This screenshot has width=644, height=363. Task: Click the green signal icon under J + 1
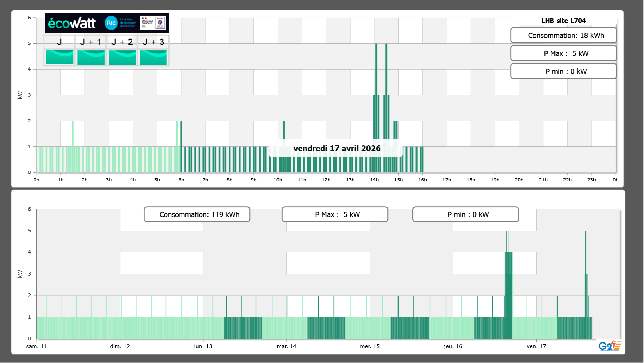[91, 57]
